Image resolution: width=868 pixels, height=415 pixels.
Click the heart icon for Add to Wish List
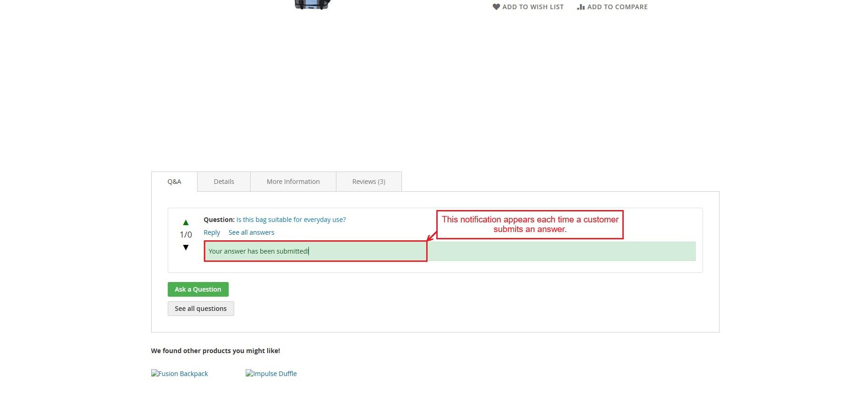(496, 7)
